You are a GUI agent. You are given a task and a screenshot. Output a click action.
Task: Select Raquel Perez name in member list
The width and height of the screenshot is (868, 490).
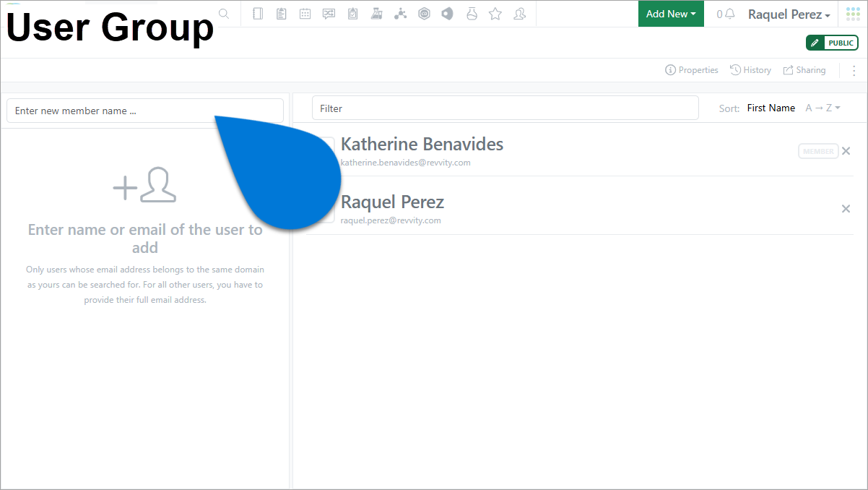pyautogui.click(x=392, y=202)
